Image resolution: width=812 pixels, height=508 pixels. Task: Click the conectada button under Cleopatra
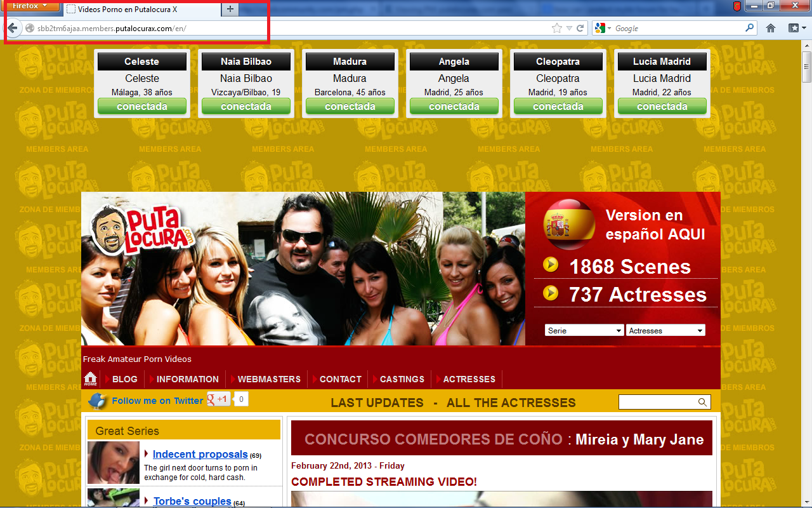[558, 107]
